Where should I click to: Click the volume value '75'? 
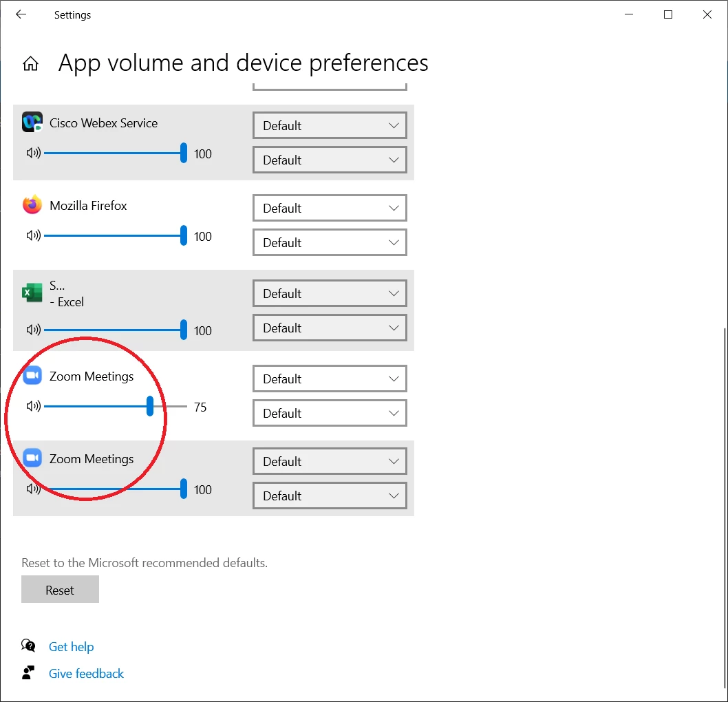pyautogui.click(x=200, y=407)
